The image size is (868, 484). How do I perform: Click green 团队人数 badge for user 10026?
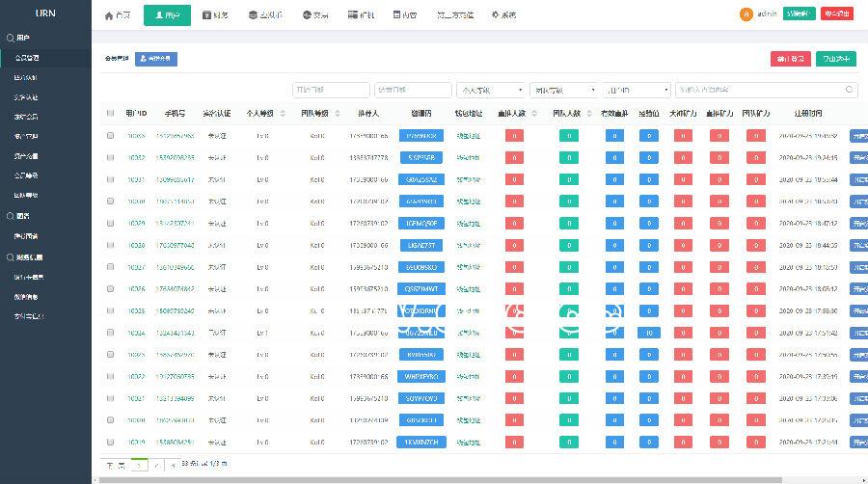(568, 288)
